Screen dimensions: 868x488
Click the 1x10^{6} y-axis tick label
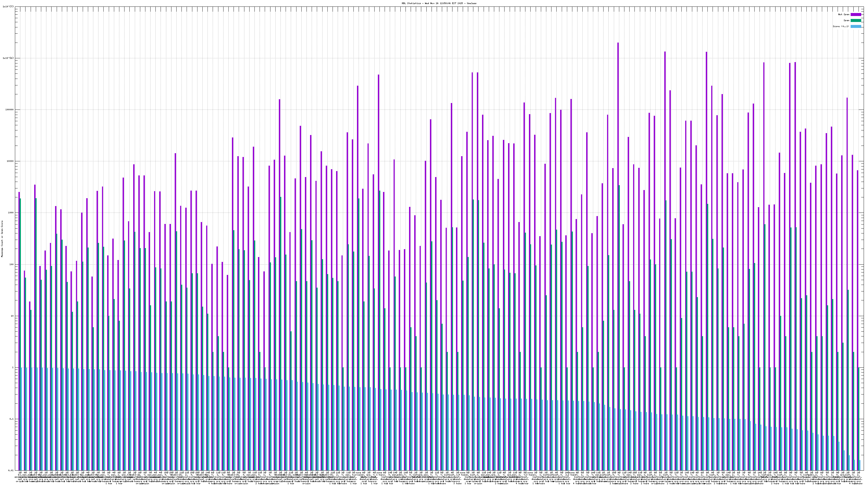point(8,58)
